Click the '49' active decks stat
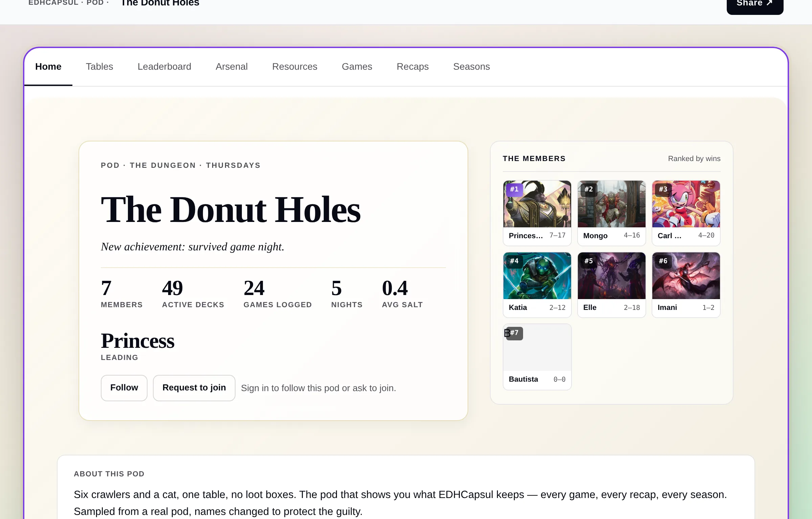The width and height of the screenshot is (812, 519). [x=173, y=288]
